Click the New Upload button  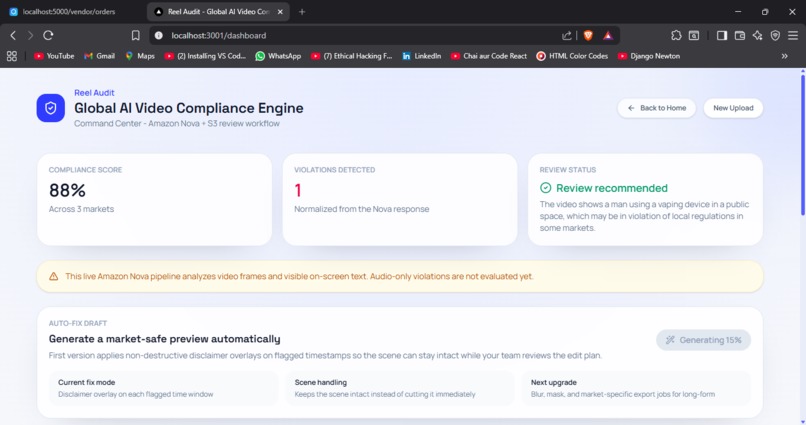pos(733,108)
